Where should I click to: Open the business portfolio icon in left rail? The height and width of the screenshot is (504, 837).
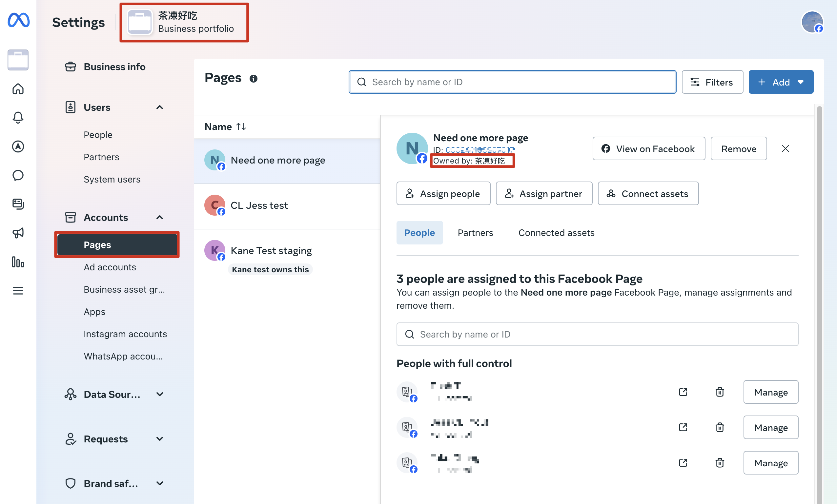18,60
